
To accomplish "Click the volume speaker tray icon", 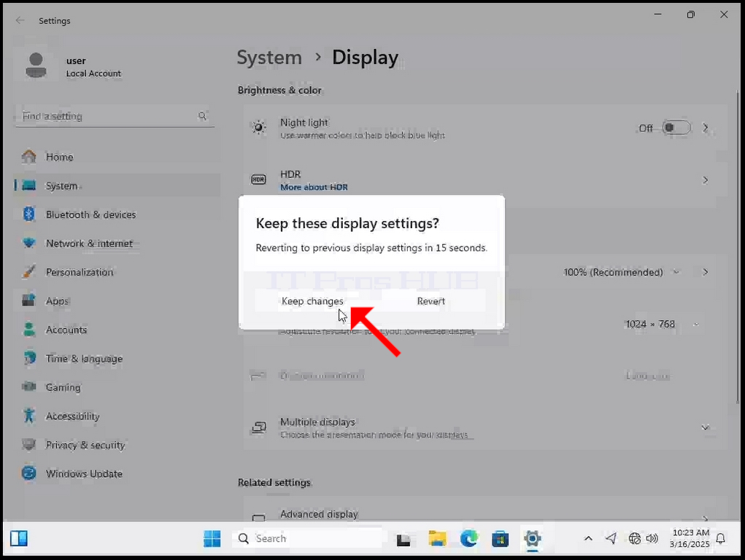I will click(652, 538).
